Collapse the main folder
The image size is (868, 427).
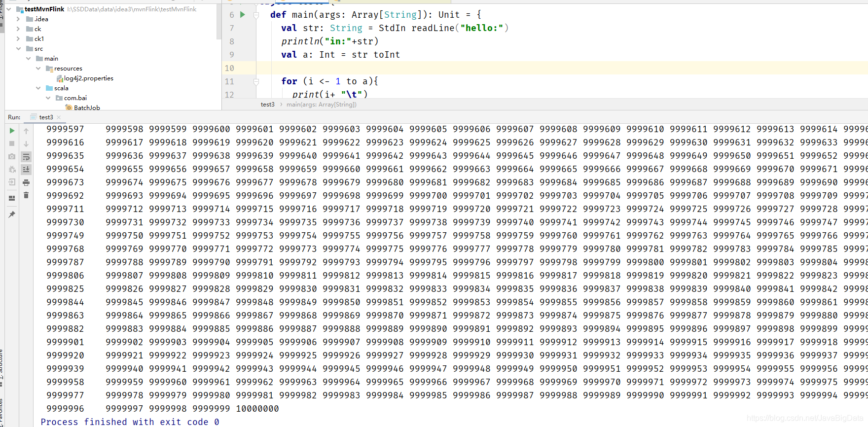pos(28,59)
